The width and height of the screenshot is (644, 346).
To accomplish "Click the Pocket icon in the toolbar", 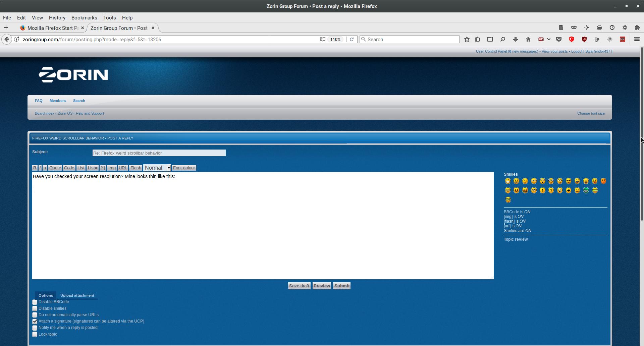I will coord(559,39).
